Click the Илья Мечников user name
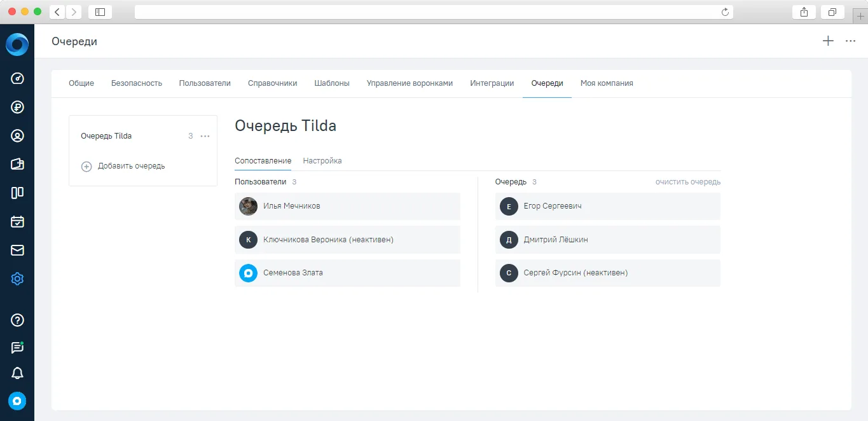The width and height of the screenshot is (868, 421). (x=292, y=206)
